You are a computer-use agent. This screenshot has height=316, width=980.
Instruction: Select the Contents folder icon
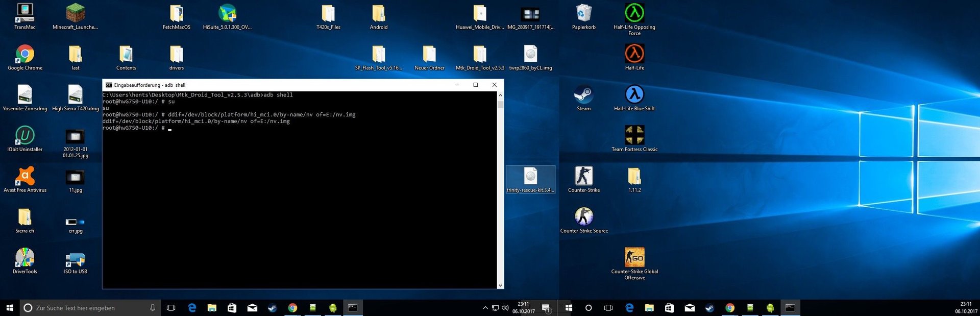pos(126,54)
